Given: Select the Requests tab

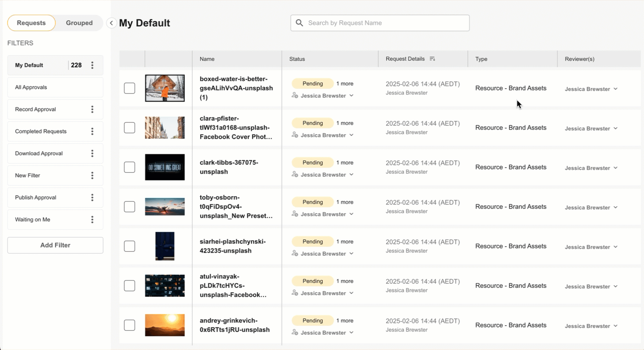Looking at the screenshot, I should 31,23.
